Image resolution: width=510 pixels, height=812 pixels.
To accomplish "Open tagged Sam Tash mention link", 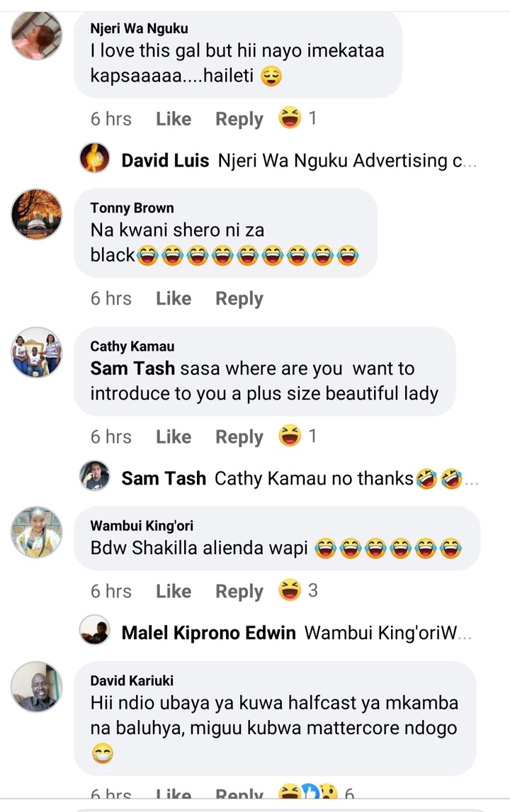I will [132, 368].
